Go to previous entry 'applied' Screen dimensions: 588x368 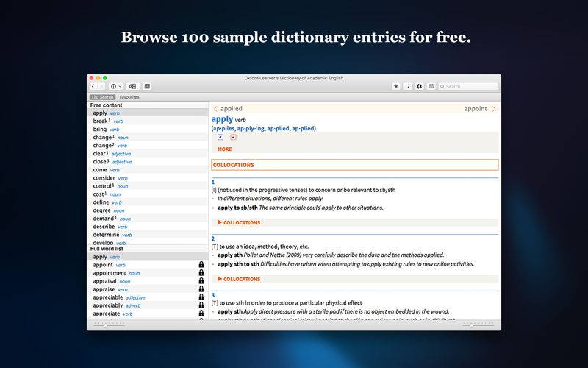click(228, 108)
